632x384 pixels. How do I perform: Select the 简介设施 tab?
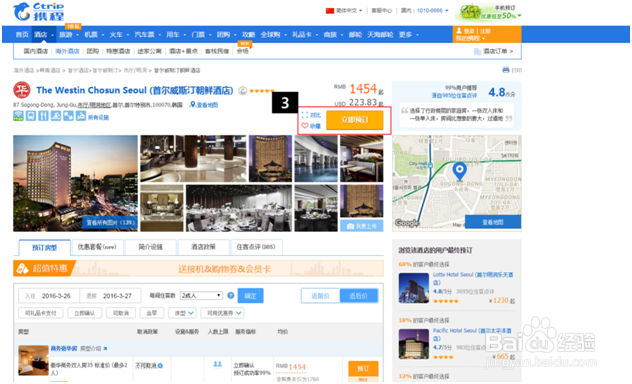click(150, 247)
